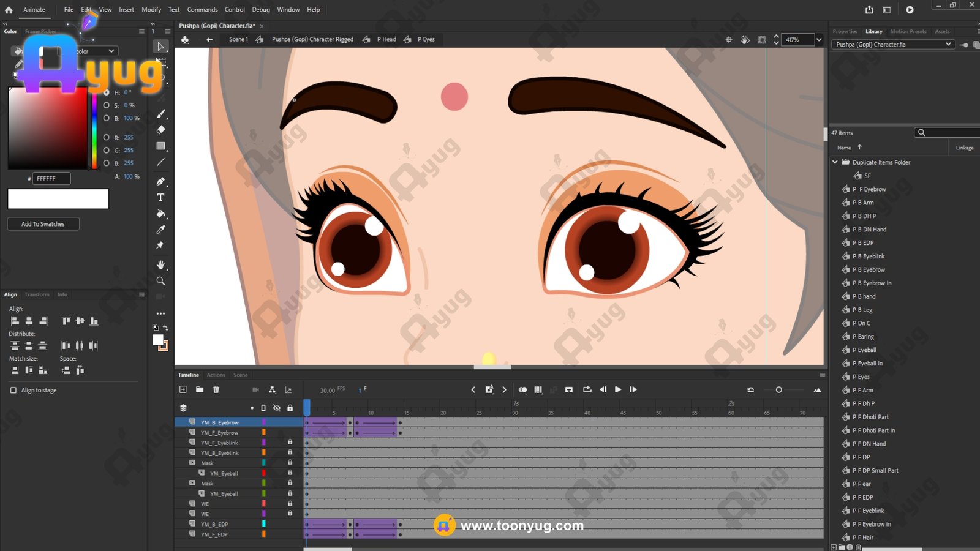
Task: Select the Hand tool
Action: 160,264
